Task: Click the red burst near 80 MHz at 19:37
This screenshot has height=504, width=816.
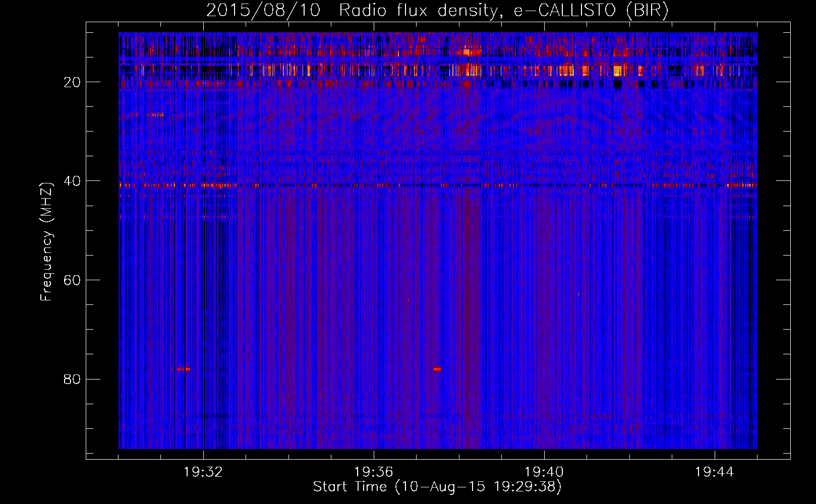Action: coord(437,369)
